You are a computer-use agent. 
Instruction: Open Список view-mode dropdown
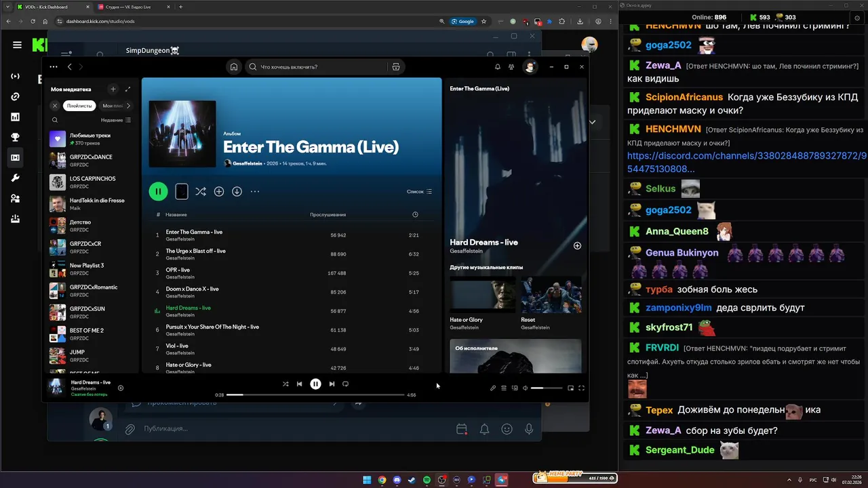click(419, 192)
